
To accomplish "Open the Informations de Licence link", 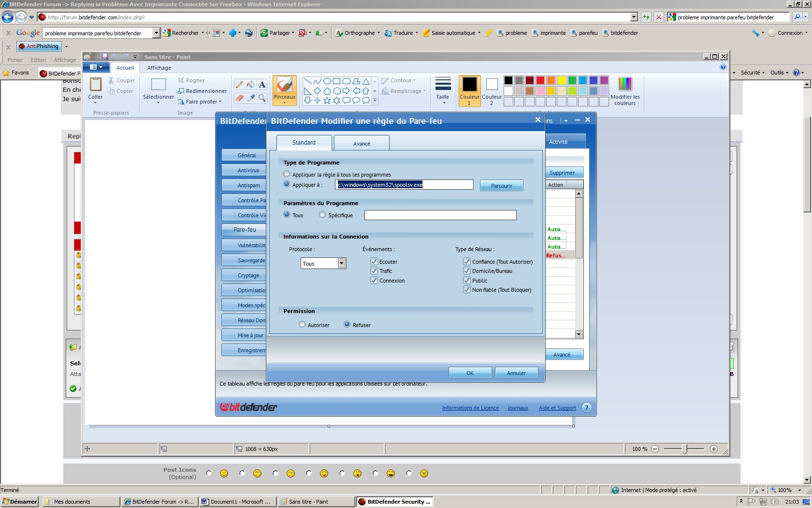I will tap(470, 408).
